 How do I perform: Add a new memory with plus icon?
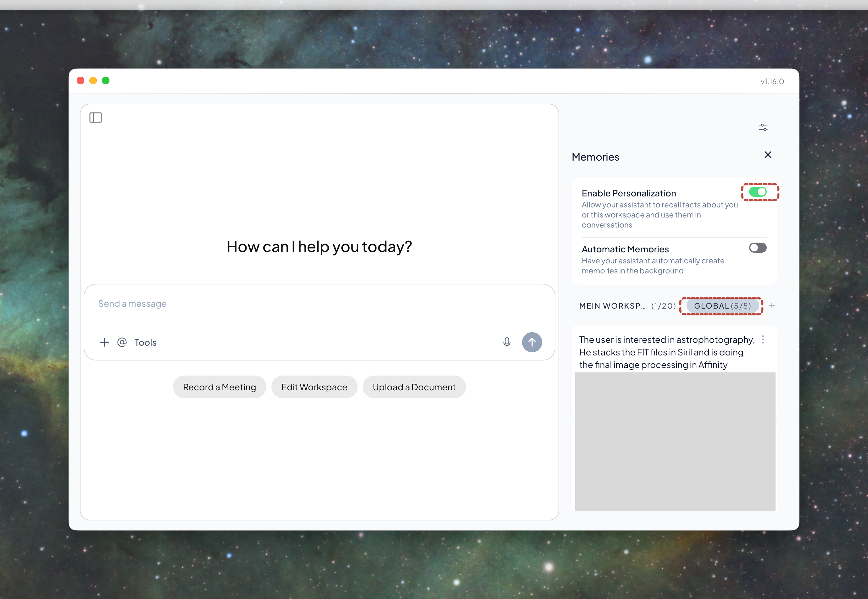pos(771,305)
